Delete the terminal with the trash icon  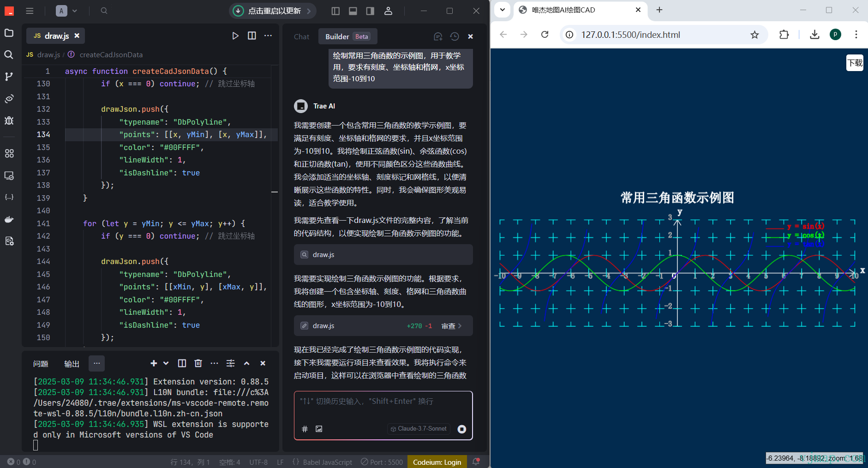[x=198, y=364]
